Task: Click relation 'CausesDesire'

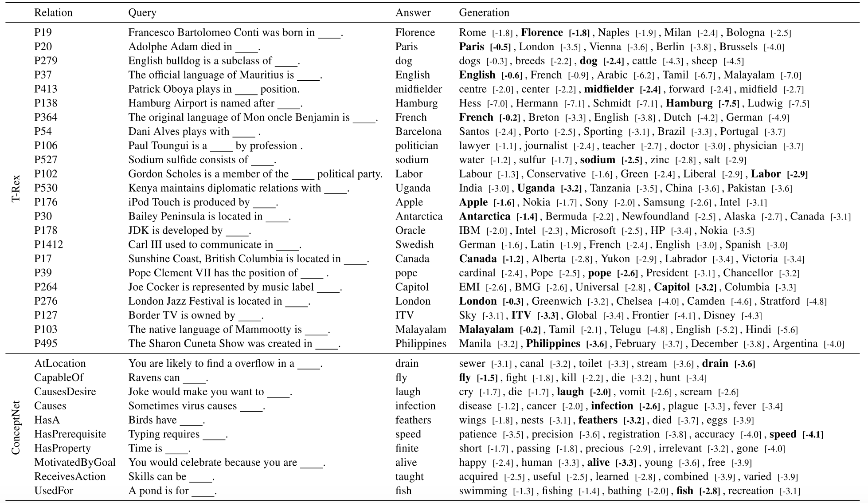Action: click(65, 392)
